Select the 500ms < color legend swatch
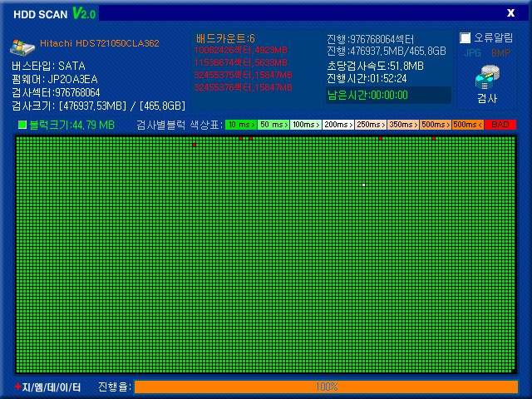 [x=468, y=125]
